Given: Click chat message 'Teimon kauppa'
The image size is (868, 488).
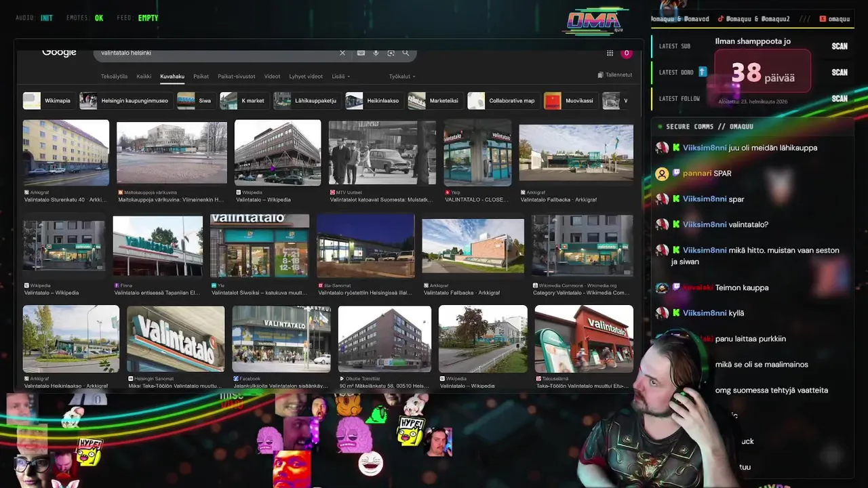Looking at the screenshot, I should pyautogui.click(x=742, y=287).
